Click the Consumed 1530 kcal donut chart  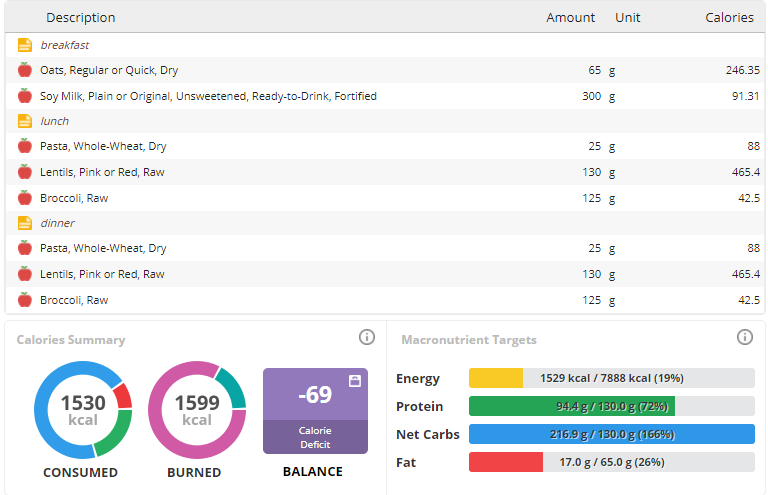tap(83, 410)
